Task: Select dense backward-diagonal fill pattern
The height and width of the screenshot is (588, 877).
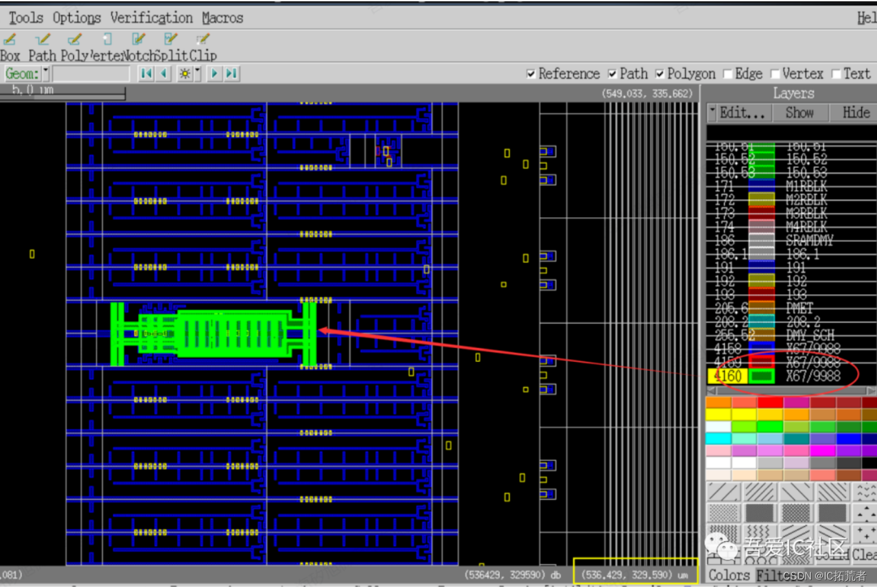Action: click(832, 492)
